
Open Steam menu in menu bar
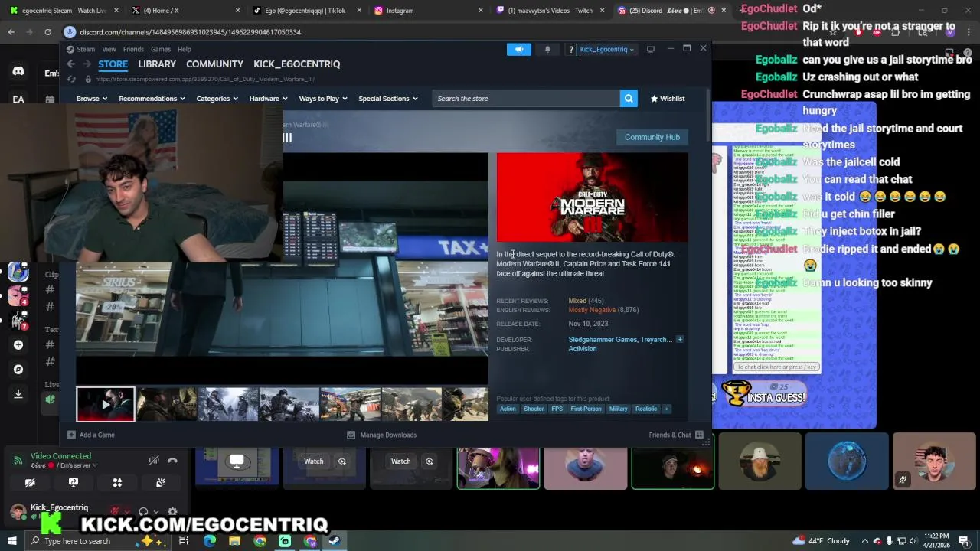(81, 49)
